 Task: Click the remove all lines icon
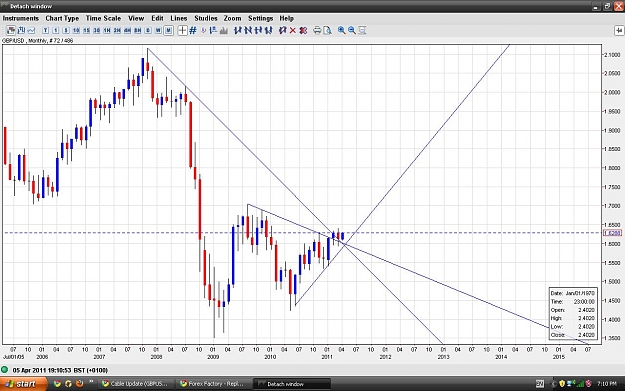click(x=303, y=30)
